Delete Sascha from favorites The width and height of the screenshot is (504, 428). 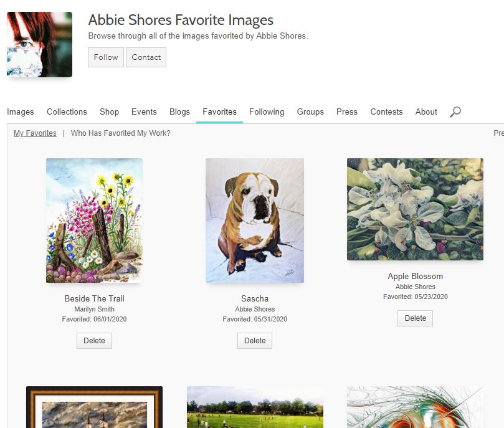(255, 341)
